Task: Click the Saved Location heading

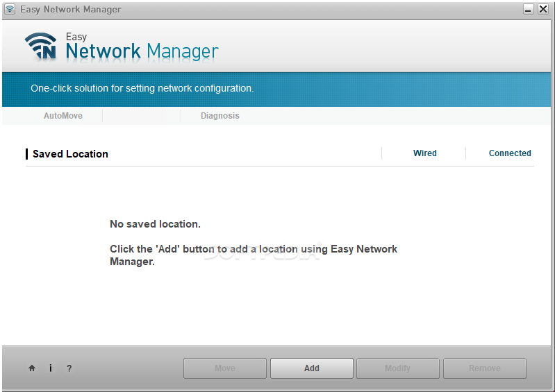Action: [x=70, y=154]
